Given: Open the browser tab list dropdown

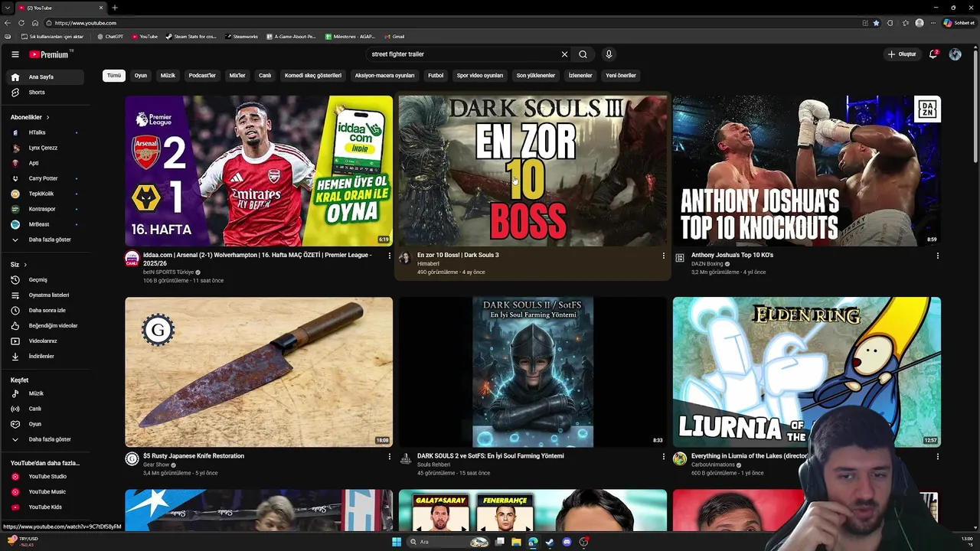Looking at the screenshot, I should click(x=7, y=8).
